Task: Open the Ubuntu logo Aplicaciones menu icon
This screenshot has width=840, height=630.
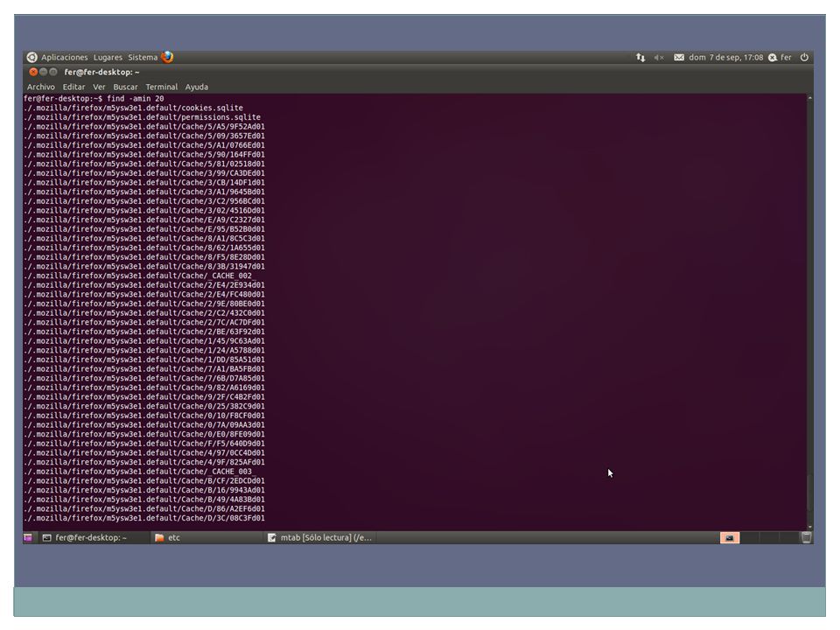Action: pyautogui.click(x=32, y=58)
